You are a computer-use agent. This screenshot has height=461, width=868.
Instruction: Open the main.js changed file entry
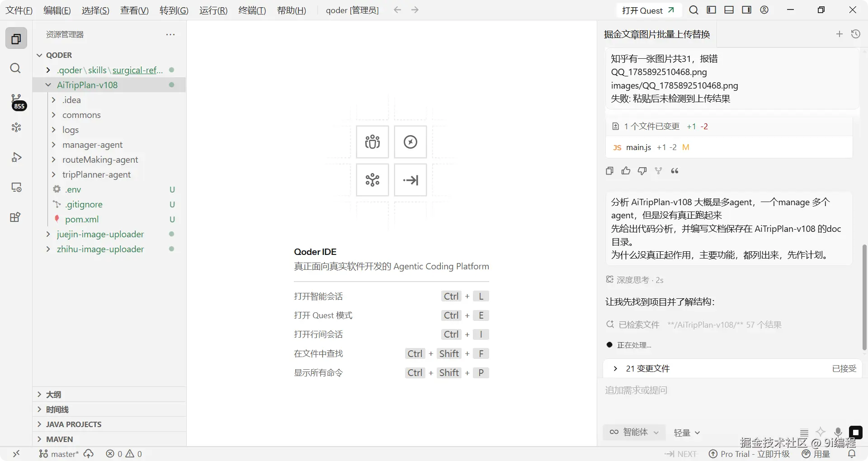(x=729, y=147)
